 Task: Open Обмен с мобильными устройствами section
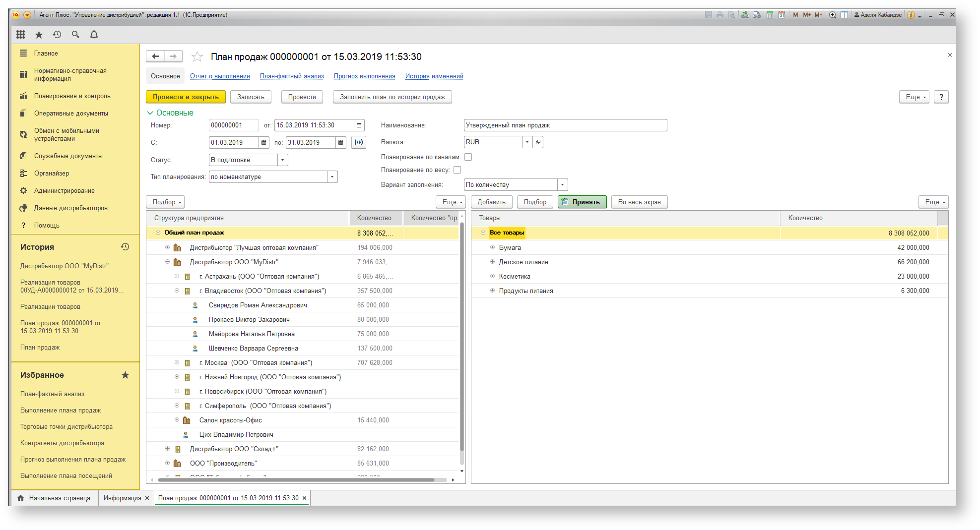66,134
